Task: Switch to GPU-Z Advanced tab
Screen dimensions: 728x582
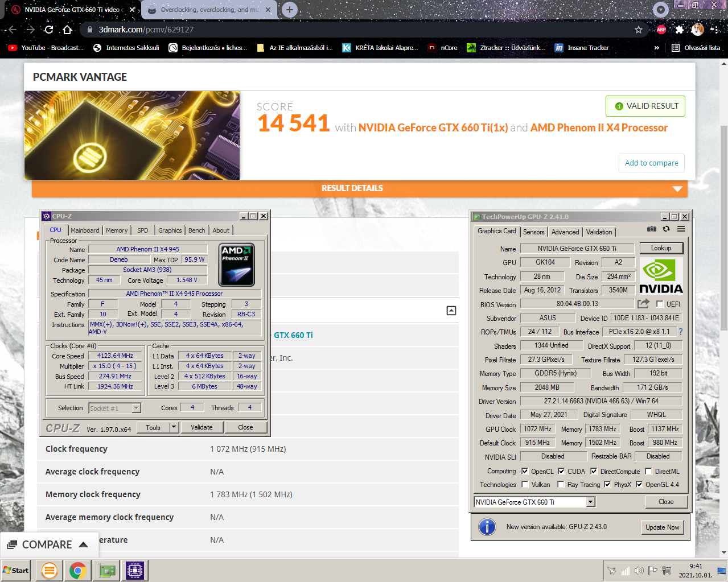Action: pos(565,232)
